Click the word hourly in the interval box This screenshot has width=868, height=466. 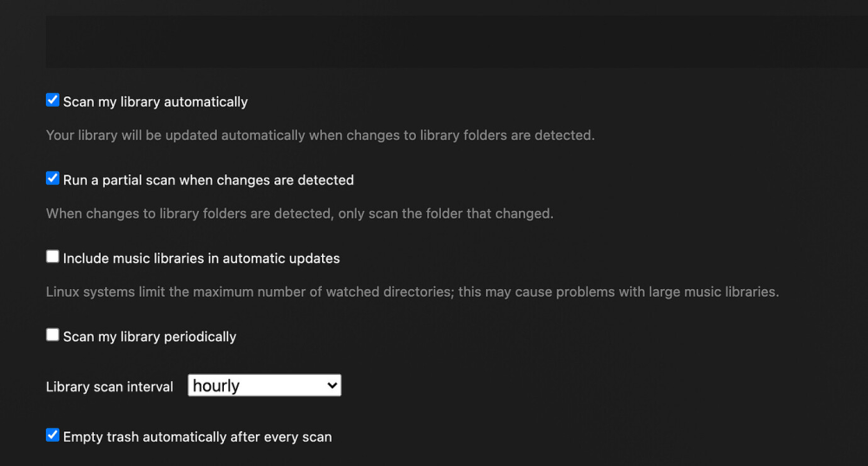[x=216, y=386]
